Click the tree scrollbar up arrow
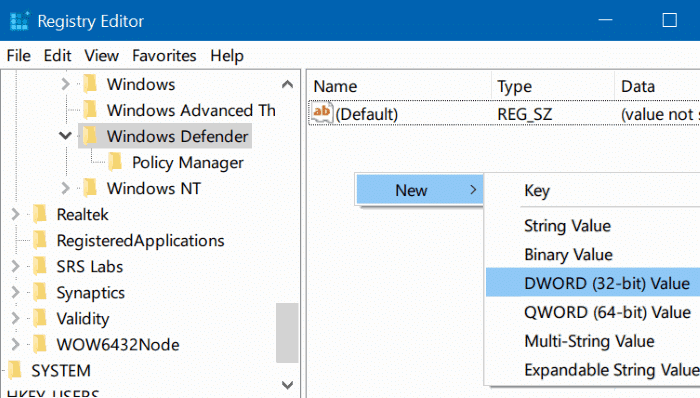This screenshot has height=398, width=700. tap(288, 84)
